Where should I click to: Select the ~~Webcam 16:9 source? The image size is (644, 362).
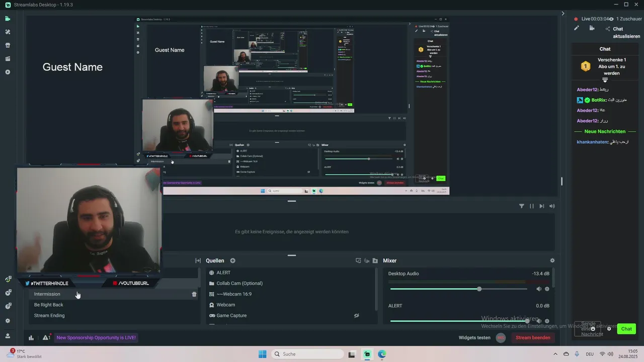[x=289, y=294]
